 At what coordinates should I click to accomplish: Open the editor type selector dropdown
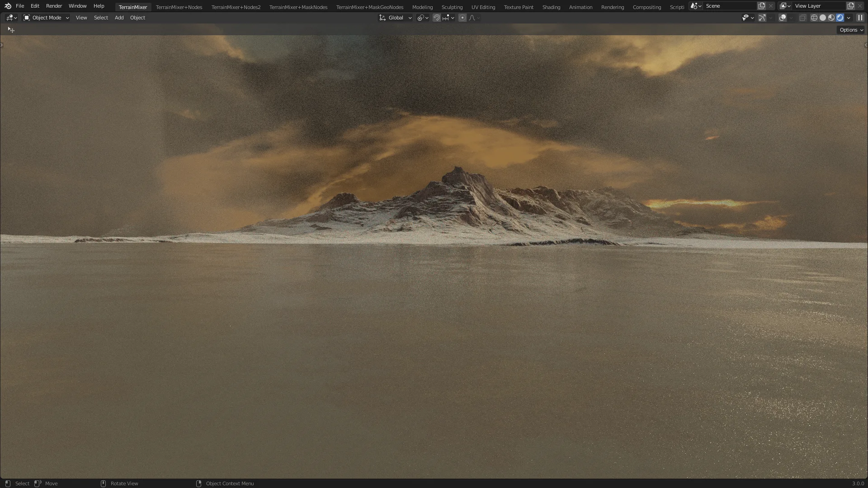[11, 18]
